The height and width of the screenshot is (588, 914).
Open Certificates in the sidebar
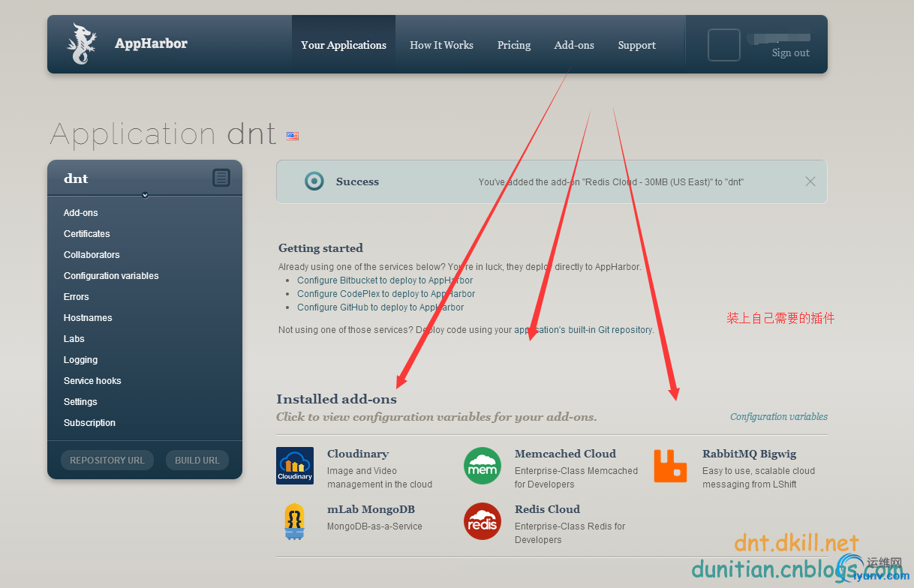pos(87,234)
